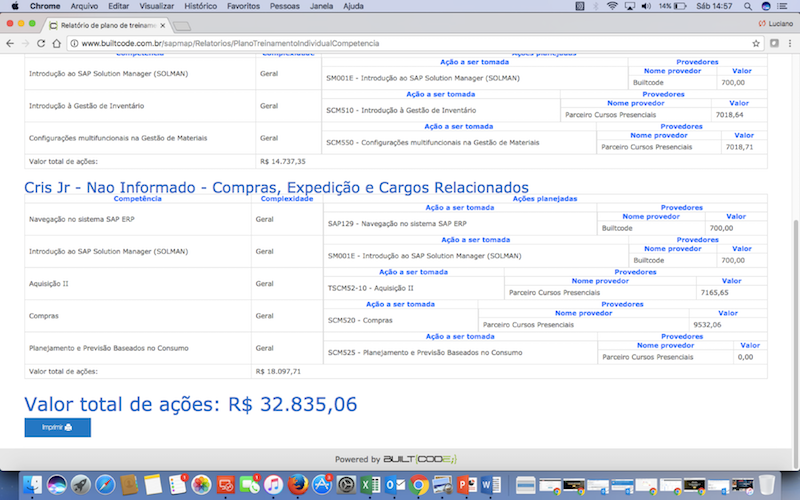Click 'Valor total de ações: R$ 32.835,06' heading
Screen dimensions: 800x500
click(191, 404)
